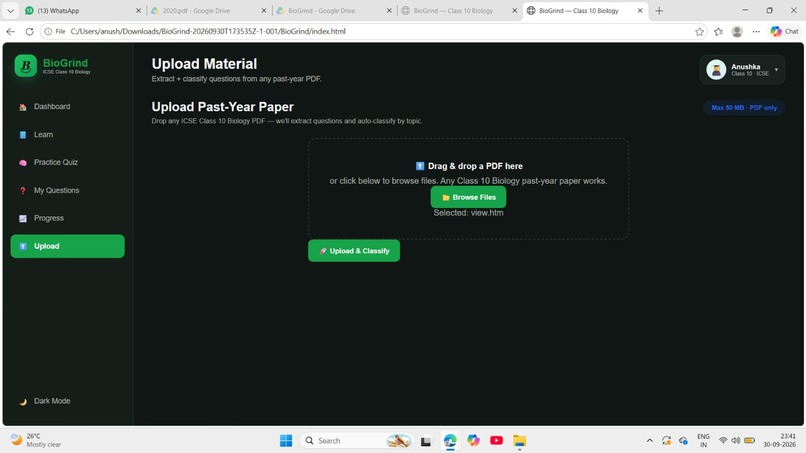Click the cloud status tray icon
This screenshot has height=453, width=806.
(x=683, y=441)
